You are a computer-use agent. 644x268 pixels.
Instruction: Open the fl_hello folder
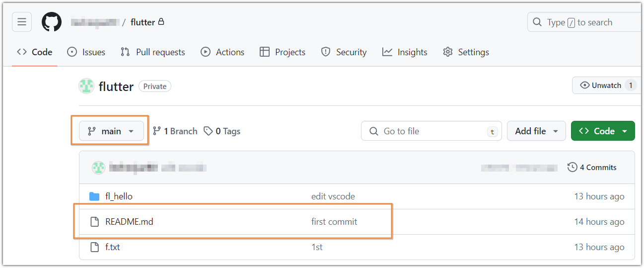pos(119,196)
